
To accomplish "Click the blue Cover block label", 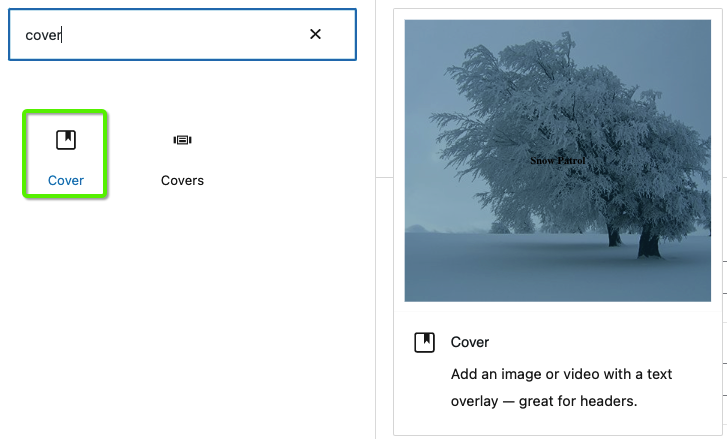I will point(66,180).
